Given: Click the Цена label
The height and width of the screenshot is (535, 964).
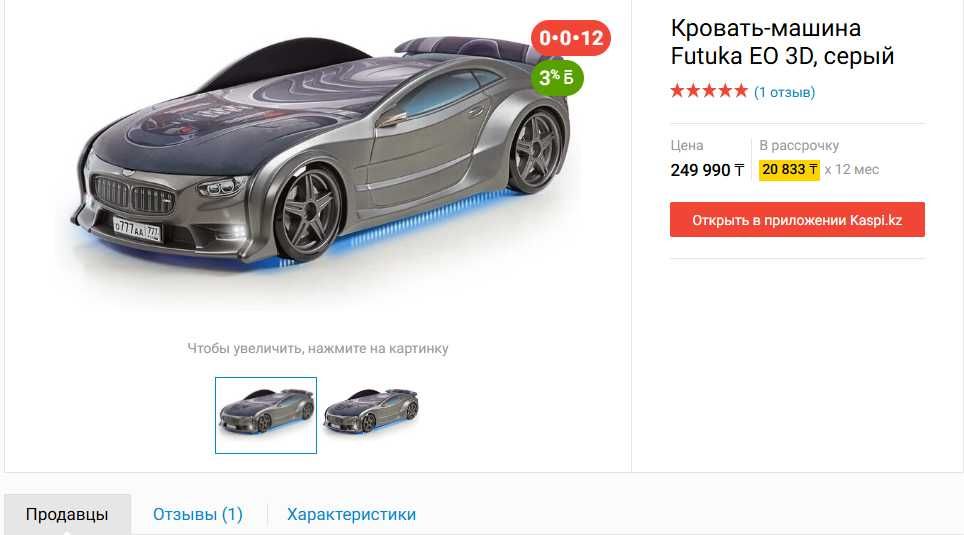Looking at the screenshot, I should pyautogui.click(x=687, y=146).
